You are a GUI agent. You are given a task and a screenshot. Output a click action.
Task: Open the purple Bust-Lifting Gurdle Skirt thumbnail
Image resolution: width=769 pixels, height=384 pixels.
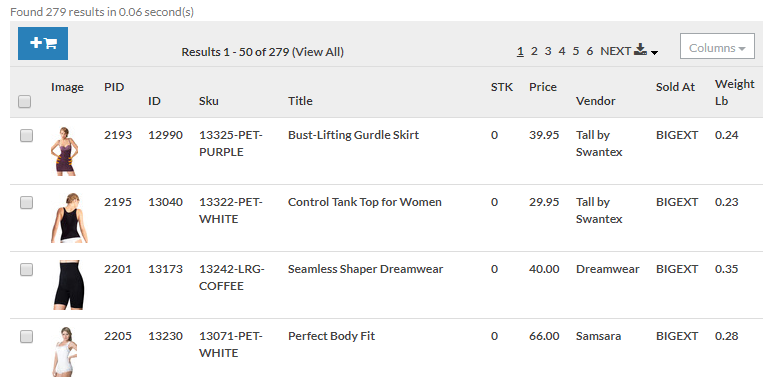click(x=64, y=151)
